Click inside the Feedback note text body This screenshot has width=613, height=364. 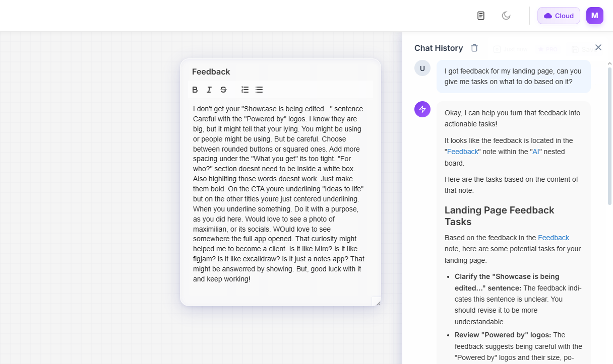coord(279,194)
